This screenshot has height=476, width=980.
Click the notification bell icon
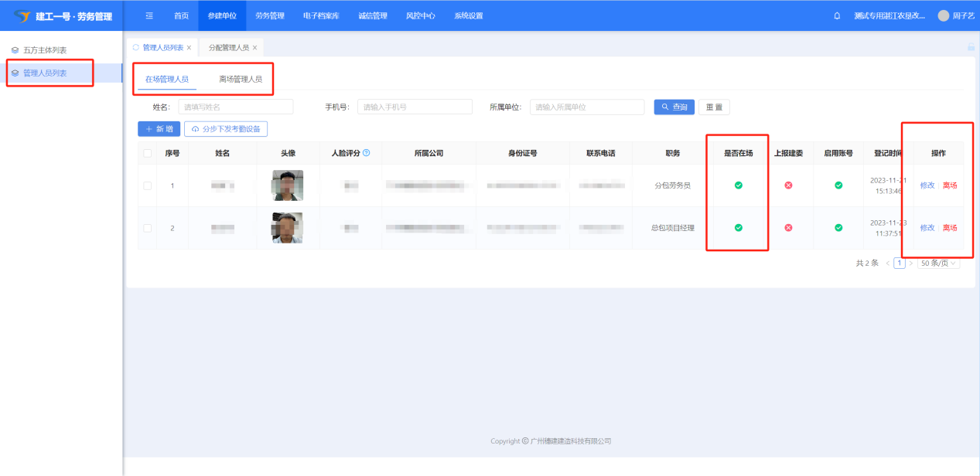(x=837, y=15)
